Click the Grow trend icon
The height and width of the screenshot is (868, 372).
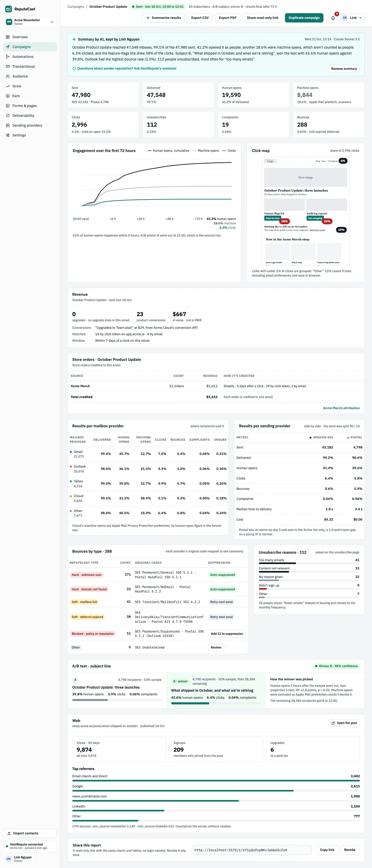pos(8,86)
